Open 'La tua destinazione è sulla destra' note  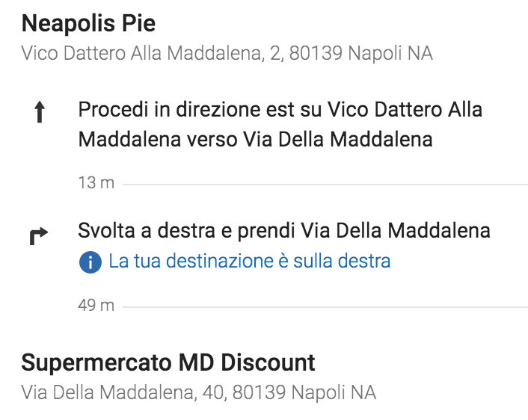250,261
